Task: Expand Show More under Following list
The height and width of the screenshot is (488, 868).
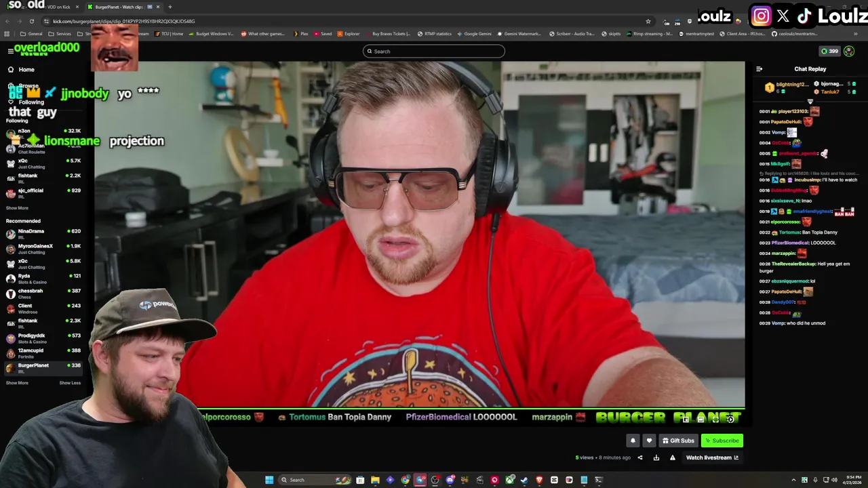Action: point(17,208)
